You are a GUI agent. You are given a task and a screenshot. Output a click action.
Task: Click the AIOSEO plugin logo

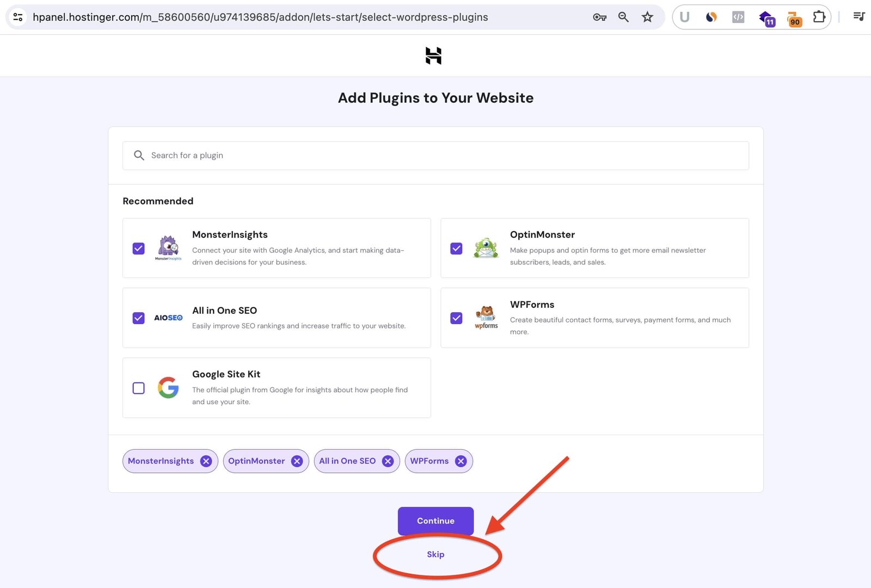[168, 318]
